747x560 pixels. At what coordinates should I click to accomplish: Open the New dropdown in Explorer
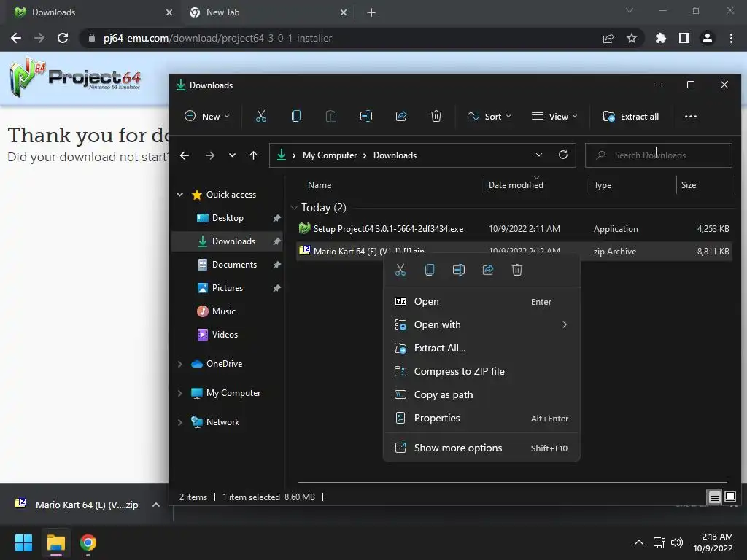(x=206, y=116)
